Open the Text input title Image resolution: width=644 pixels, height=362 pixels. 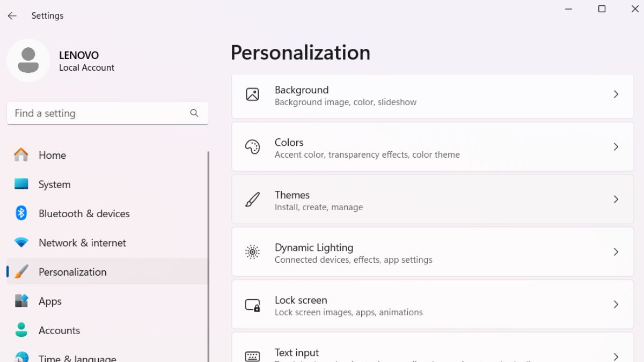pos(297,352)
